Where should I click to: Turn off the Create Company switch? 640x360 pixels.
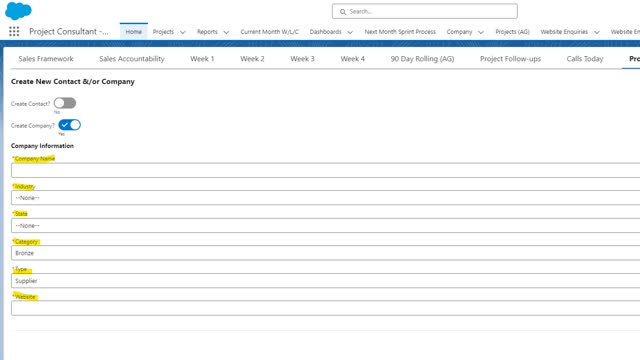[x=69, y=125]
